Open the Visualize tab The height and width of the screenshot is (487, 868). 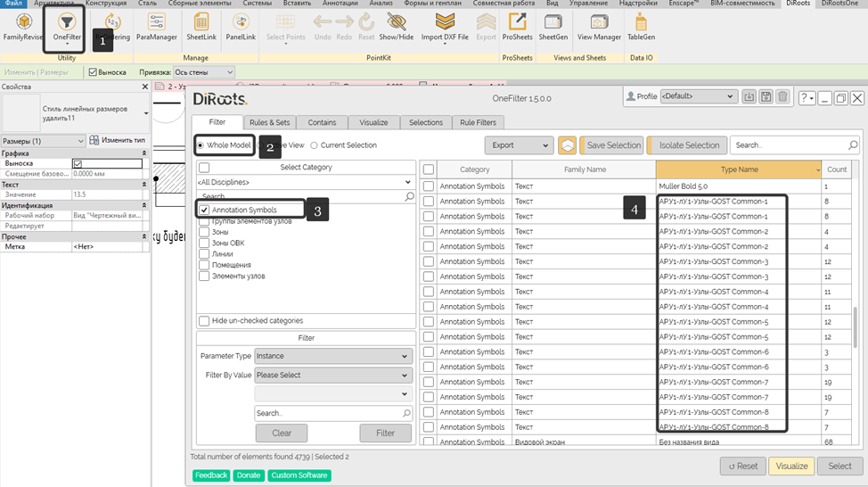(373, 122)
